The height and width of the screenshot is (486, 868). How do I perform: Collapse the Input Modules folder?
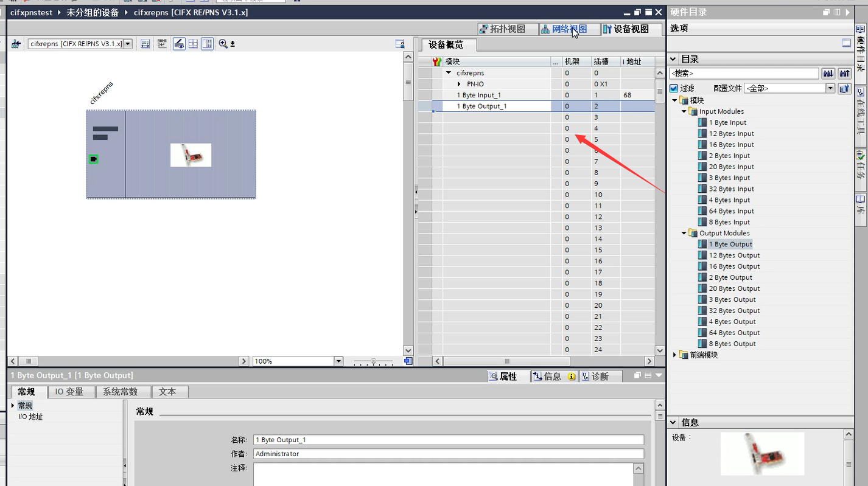[x=684, y=111]
